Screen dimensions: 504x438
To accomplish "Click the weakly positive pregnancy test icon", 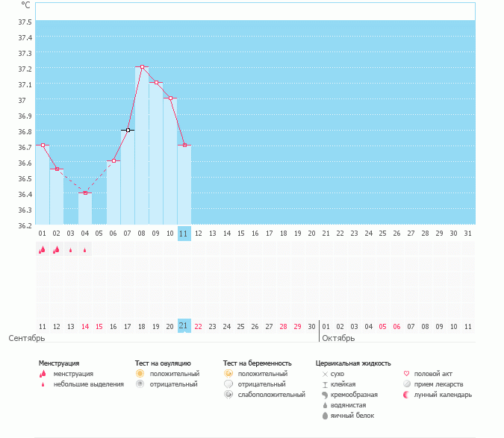I will coord(228,394).
